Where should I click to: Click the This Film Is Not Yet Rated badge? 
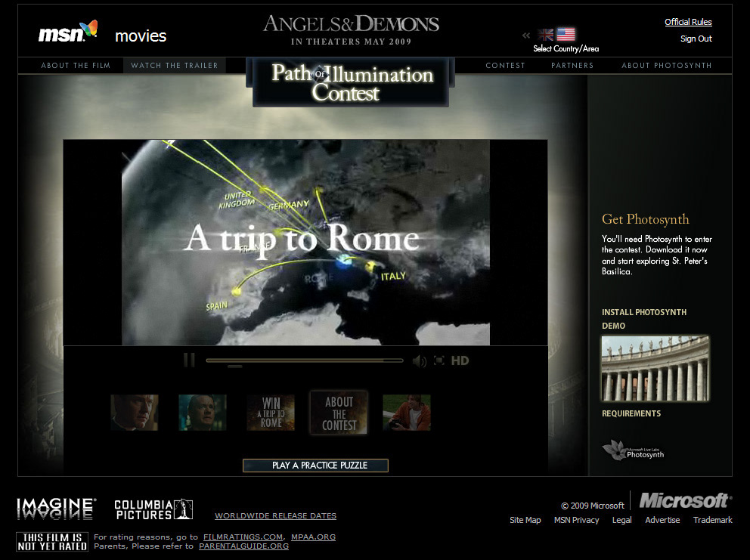tap(51, 542)
